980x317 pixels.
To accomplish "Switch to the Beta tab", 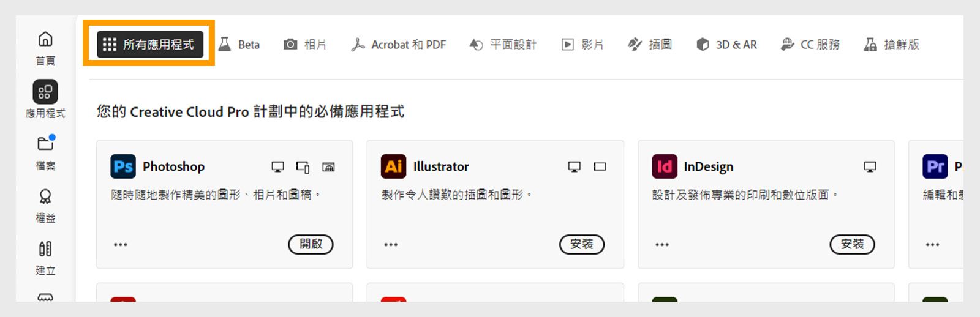I will (x=239, y=45).
